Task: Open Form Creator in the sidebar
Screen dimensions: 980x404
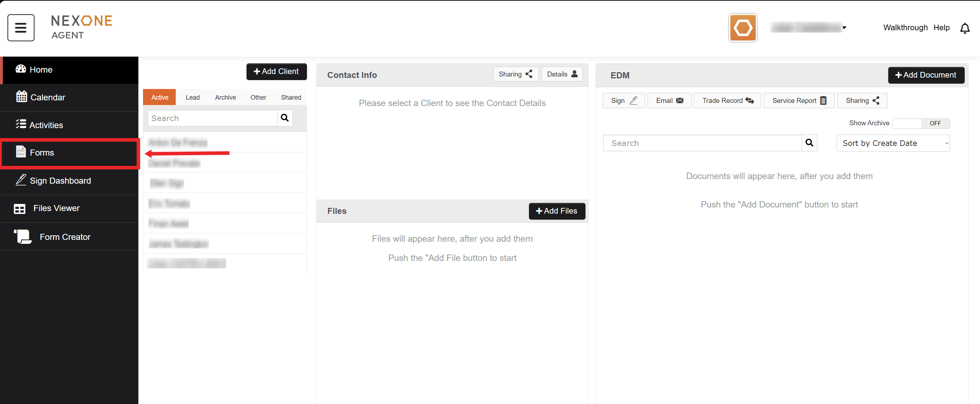Action: (x=65, y=237)
